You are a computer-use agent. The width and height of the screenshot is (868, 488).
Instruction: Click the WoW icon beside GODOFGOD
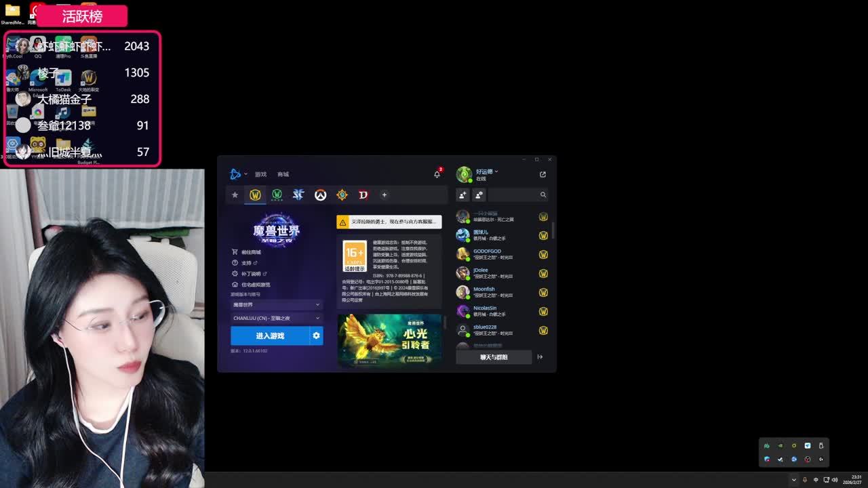543,255
